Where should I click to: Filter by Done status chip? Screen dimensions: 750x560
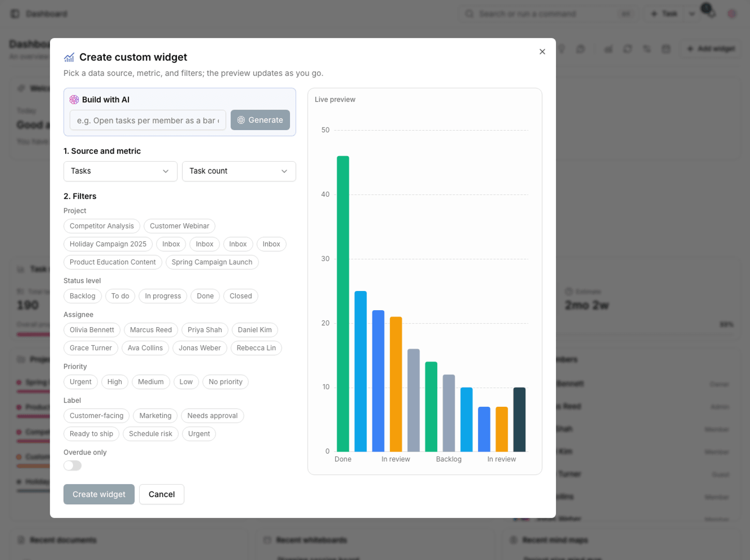[x=205, y=296]
